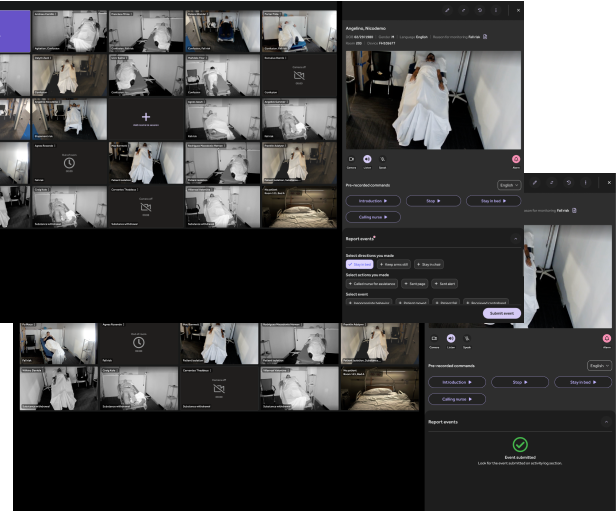Play the Stop command in the Event submitted panel
Image resolution: width=616 pixels, height=511 pixels.
(520, 382)
